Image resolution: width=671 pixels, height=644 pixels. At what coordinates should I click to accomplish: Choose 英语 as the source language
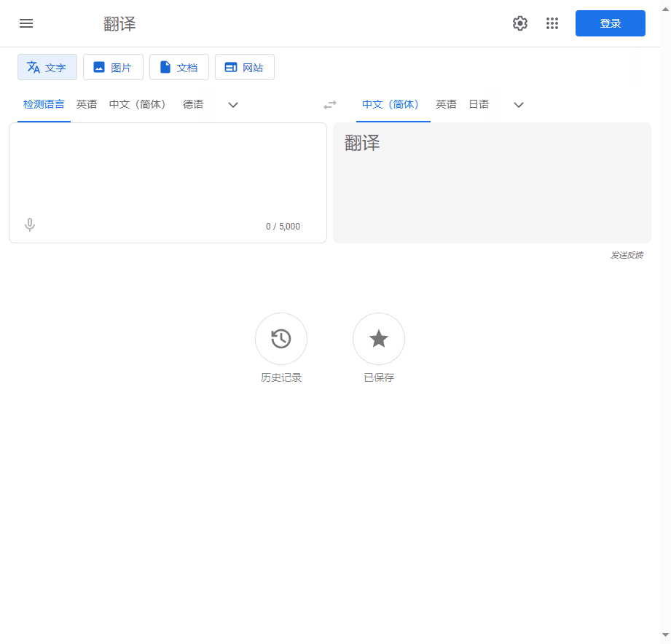(x=87, y=104)
